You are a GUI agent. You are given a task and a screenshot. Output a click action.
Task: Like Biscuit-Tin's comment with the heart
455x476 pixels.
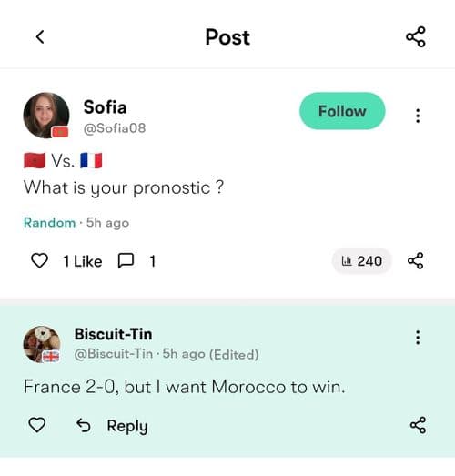pyautogui.click(x=37, y=425)
